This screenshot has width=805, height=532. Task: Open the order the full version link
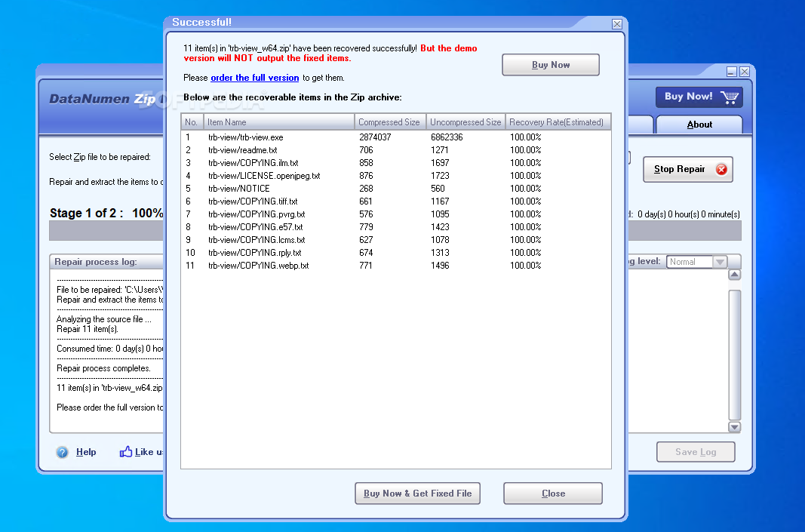[255, 78]
